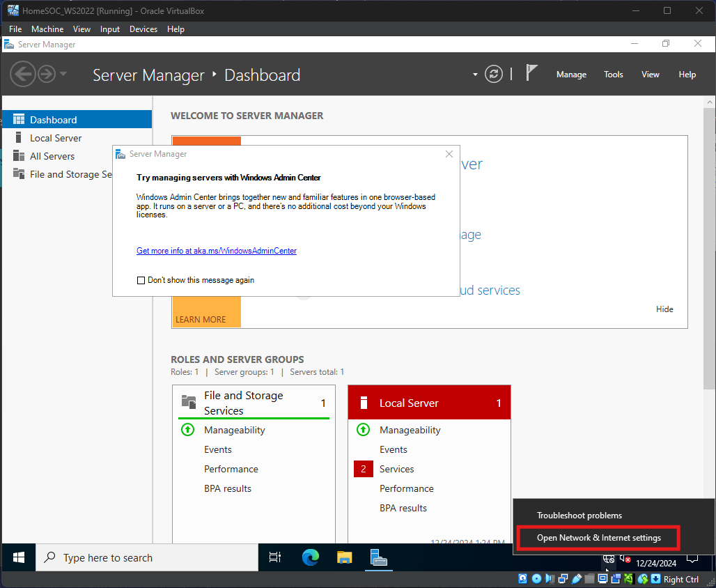Select Open Network & Internet settings
The height and width of the screenshot is (588, 716).
598,538
